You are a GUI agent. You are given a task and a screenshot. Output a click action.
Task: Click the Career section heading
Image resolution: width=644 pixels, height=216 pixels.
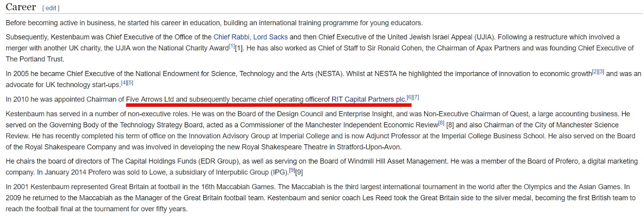pyautogui.click(x=21, y=7)
